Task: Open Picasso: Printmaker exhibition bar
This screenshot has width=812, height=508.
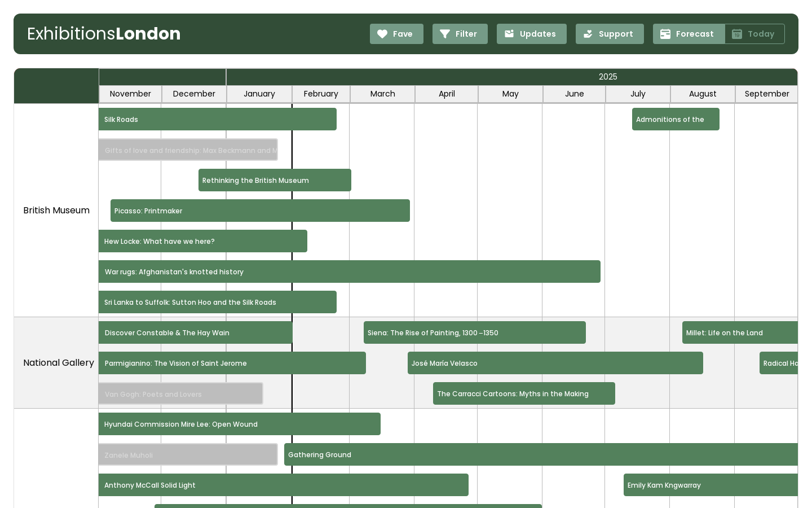Action: pos(260,211)
